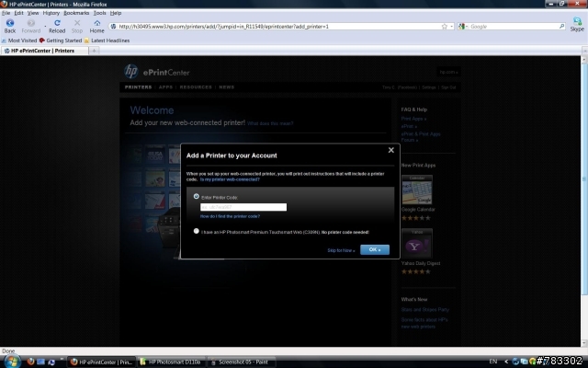Screen dimensions: 588x368
Task: Select the HP Photosmart Premium TouchSmart radio option
Action: (x=196, y=231)
